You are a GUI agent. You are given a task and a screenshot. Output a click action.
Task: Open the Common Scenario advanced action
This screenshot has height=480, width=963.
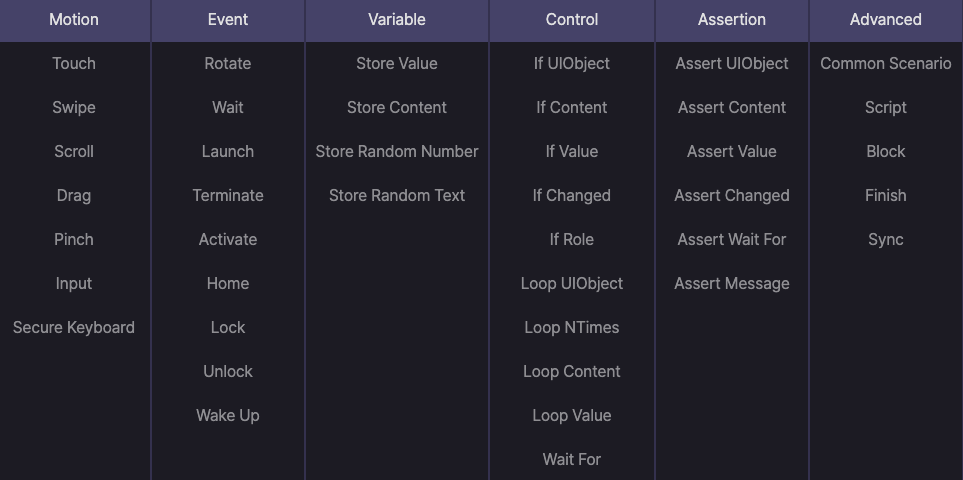[886, 63]
